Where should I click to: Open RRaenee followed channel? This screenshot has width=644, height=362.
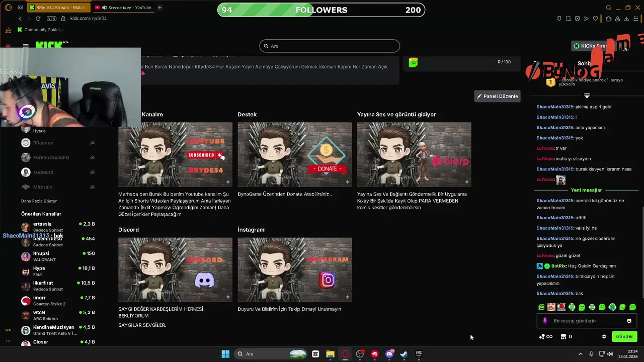[x=58, y=143]
